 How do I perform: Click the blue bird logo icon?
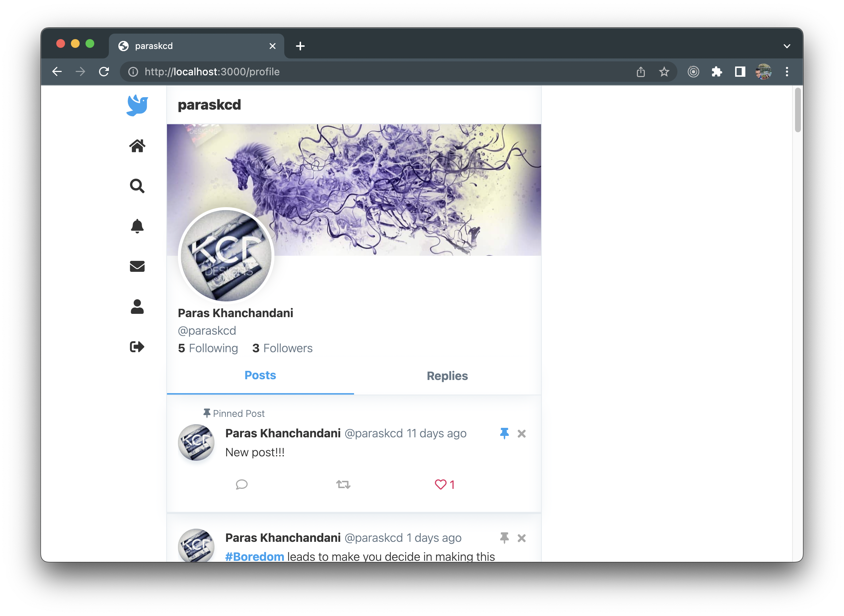137,106
